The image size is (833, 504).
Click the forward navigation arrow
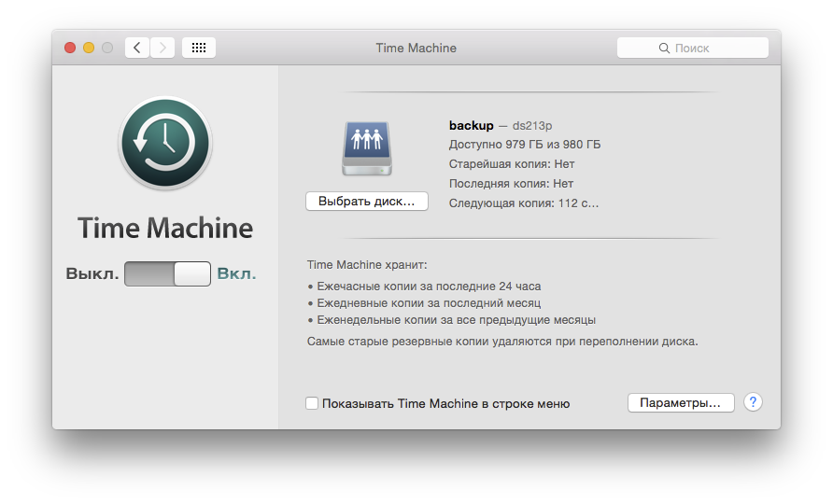162,48
